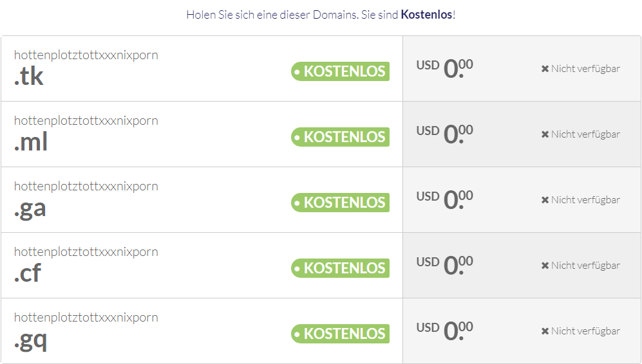Image resolution: width=642 pixels, height=364 pixels.
Task: Click the KOSTENLOS badge for .gq domain
Action: coord(340,334)
